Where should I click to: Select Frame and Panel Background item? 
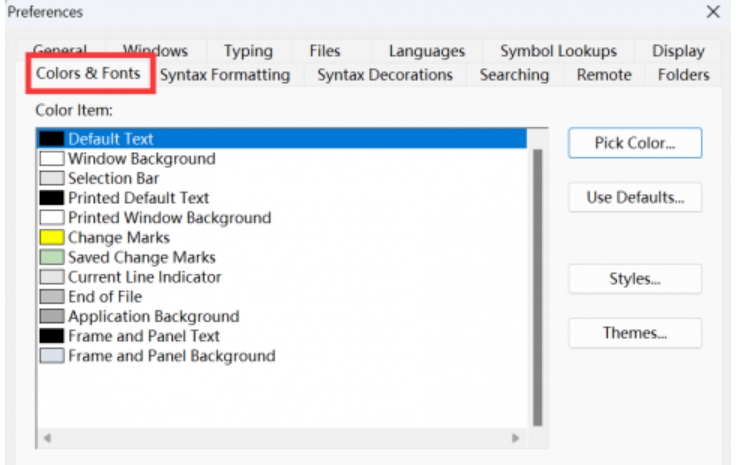pyautogui.click(x=171, y=356)
